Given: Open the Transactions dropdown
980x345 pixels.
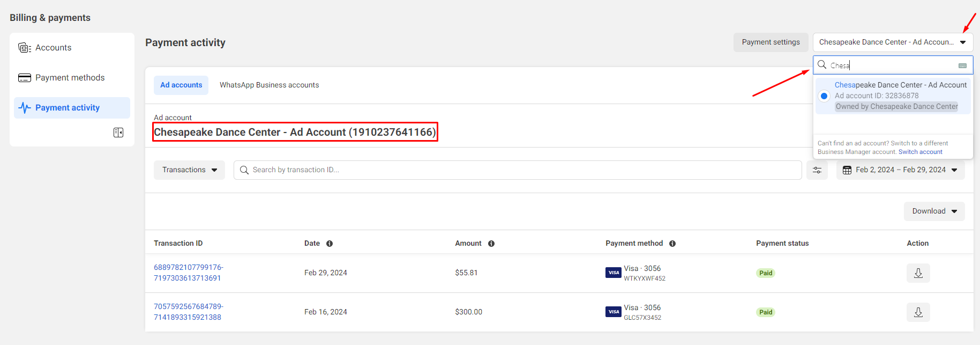Looking at the screenshot, I should (189, 170).
